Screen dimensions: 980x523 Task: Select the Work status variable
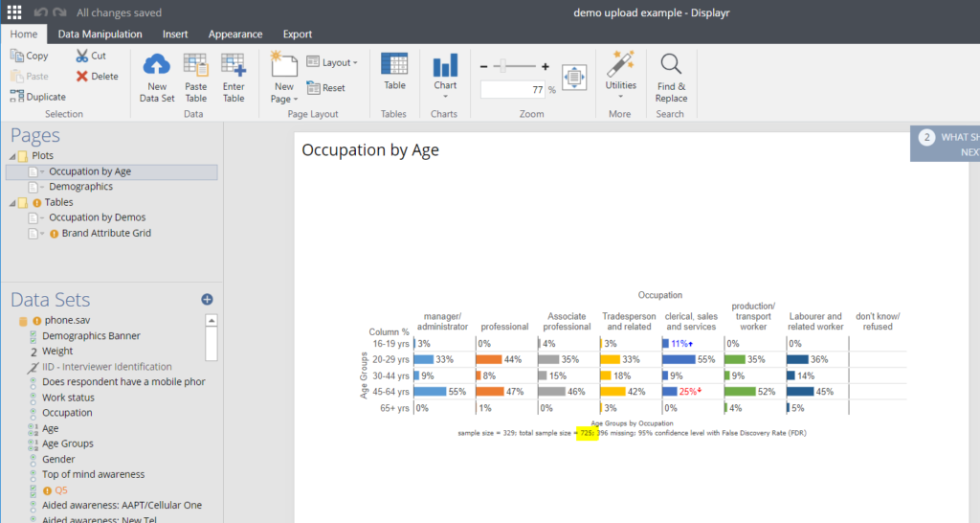click(68, 398)
